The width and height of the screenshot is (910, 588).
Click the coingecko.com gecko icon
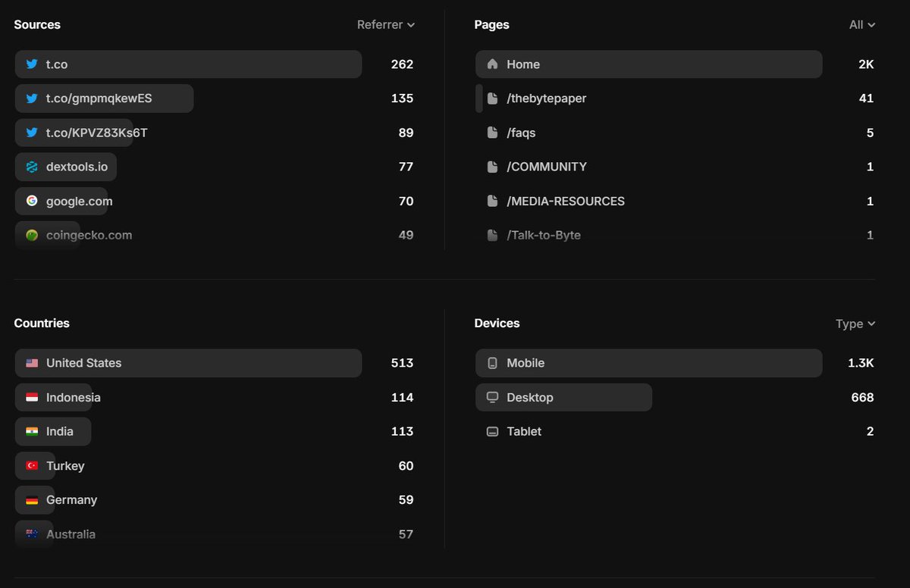(x=32, y=235)
